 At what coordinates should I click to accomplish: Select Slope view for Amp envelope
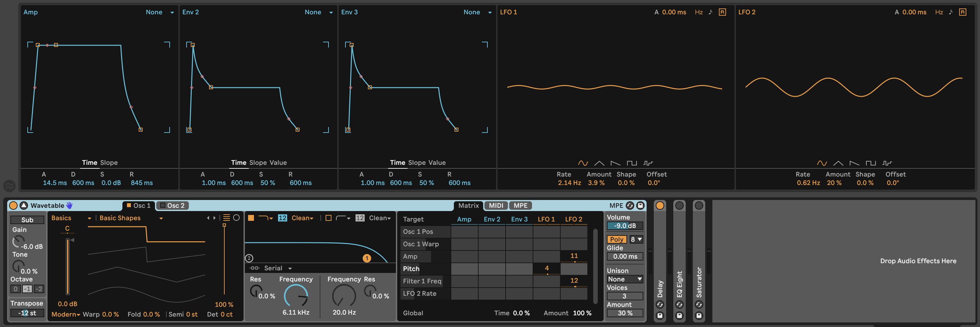(x=109, y=163)
